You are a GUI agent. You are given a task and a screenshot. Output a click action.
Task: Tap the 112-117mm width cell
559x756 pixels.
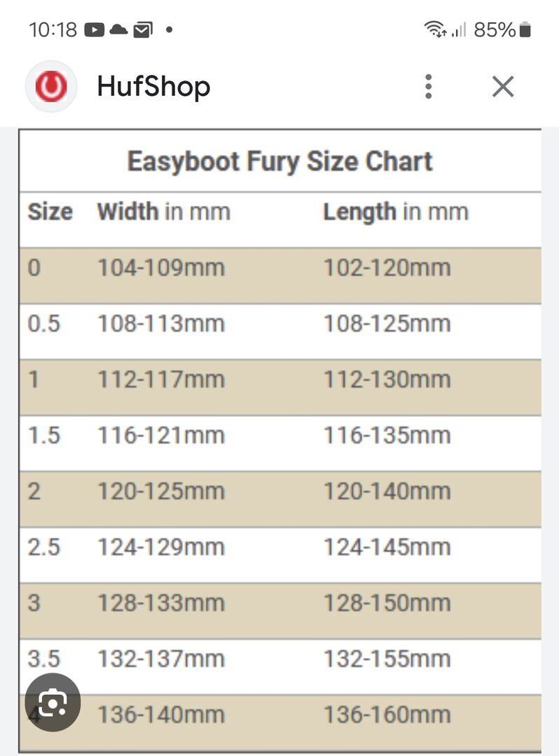point(160,379)
